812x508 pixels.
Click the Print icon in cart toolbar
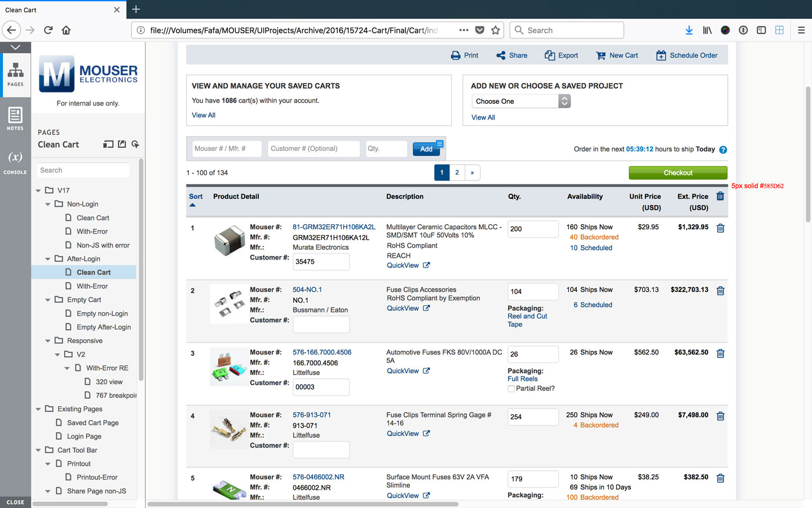click(456, 55)
